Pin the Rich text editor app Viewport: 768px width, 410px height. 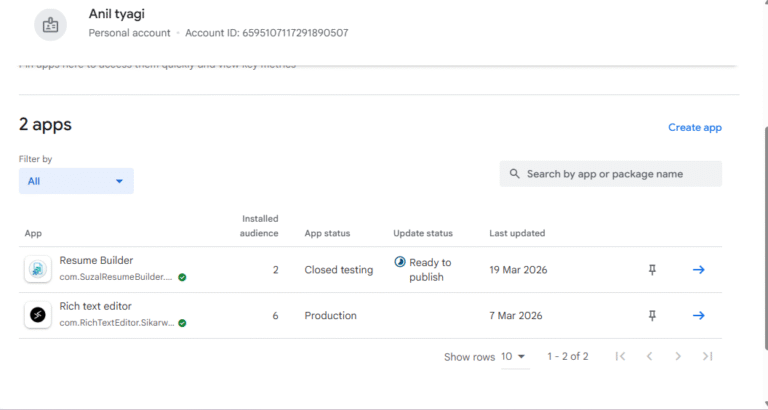652,315
